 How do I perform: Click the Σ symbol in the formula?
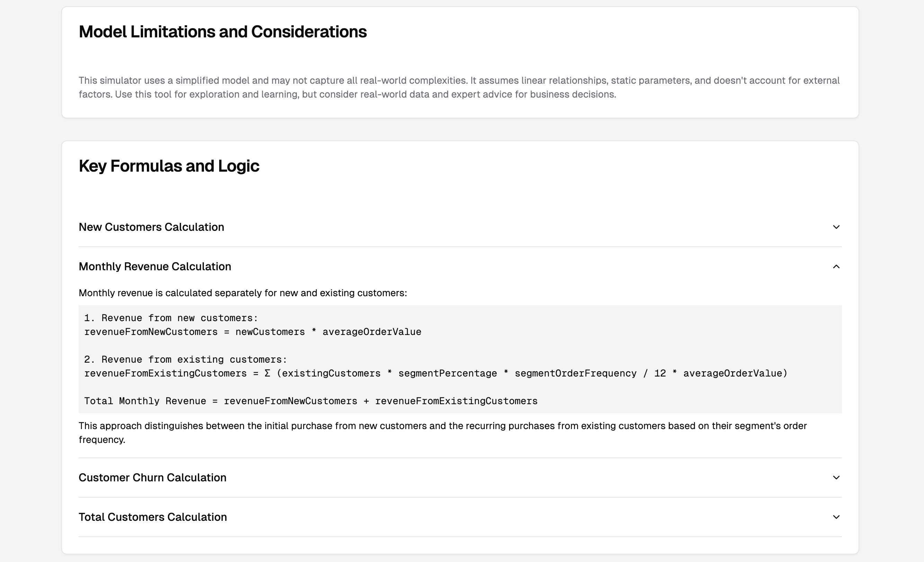[x=267, y=373]
